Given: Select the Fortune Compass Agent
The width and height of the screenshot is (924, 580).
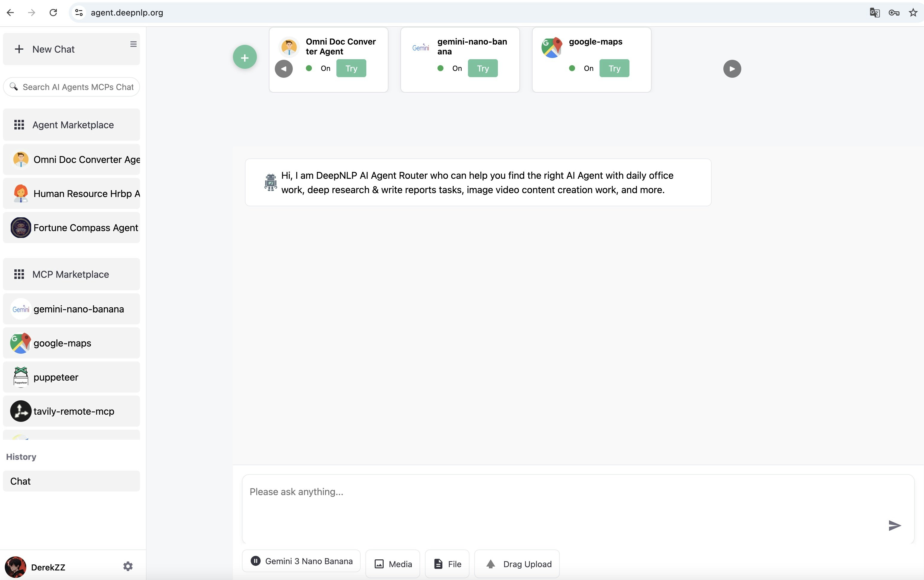Looking at the screenshot, I should (x=71, y=227).
